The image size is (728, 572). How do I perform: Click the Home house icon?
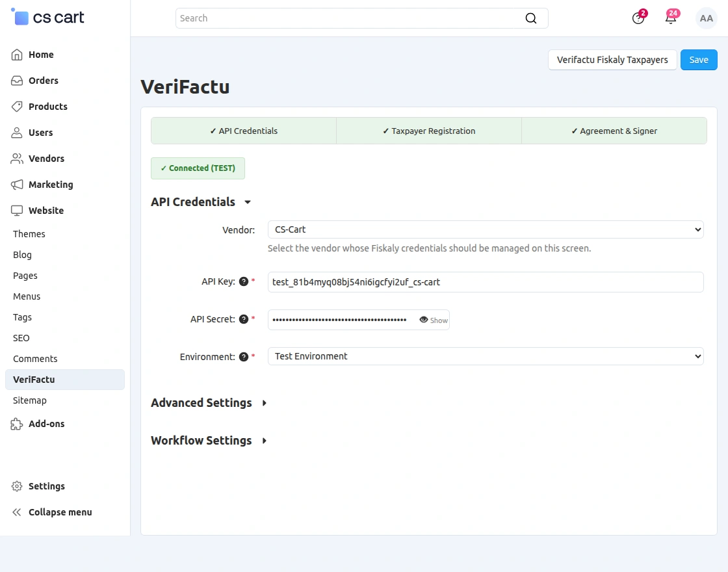point(17,55)
